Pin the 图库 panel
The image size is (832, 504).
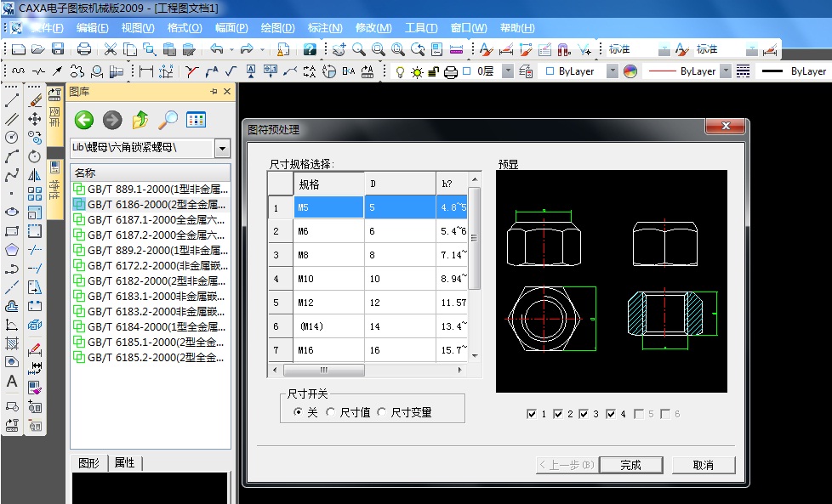214,92
